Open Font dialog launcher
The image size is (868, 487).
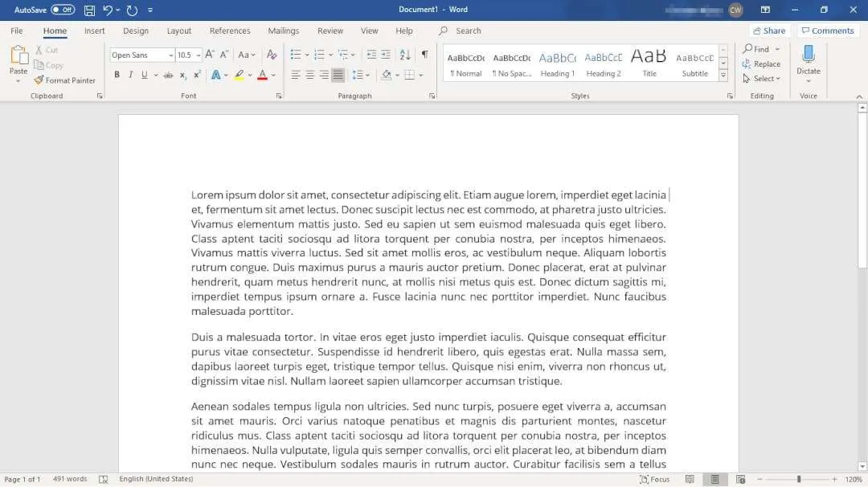(279, 96)
